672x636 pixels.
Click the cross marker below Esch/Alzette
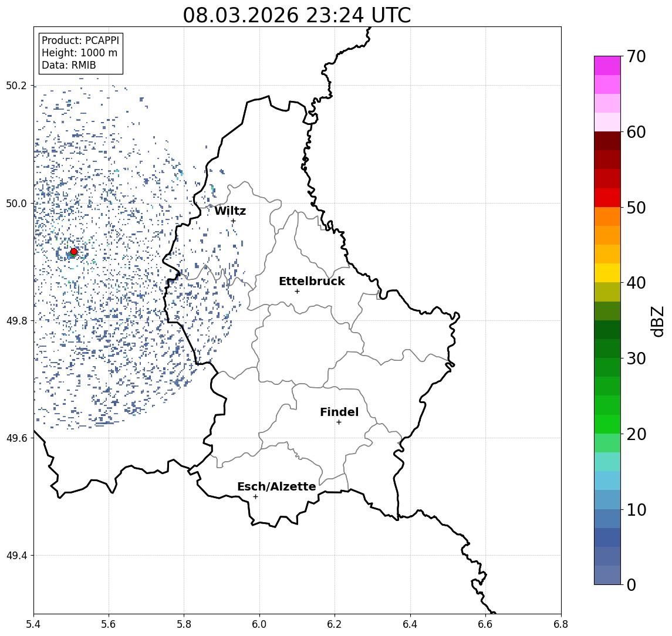click(255, 497)
